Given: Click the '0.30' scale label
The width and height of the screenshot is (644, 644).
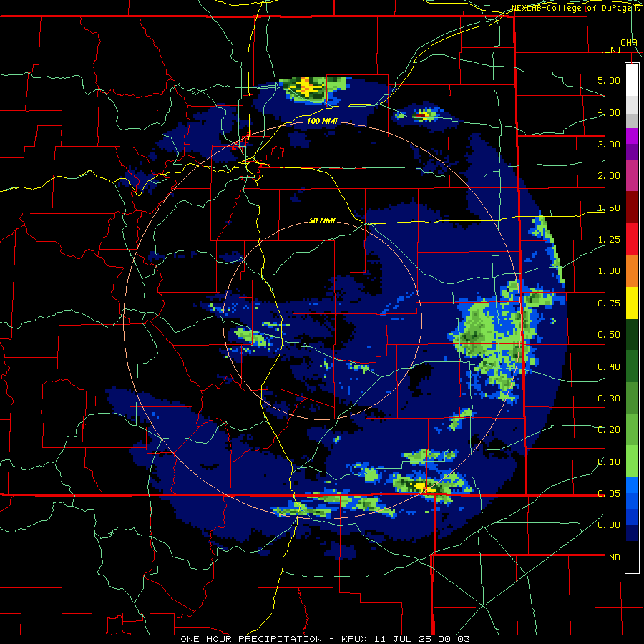Looking at the screenshot, I should [x=609, y=399].
